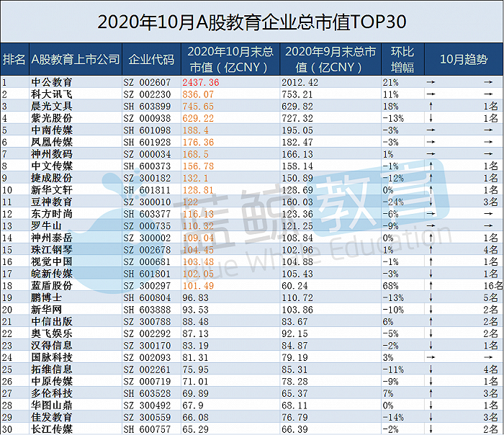Image resolution: width=504 pixels, height=435 pixels.
Task: Click company name 中南传媒
Action: tap(52, 130)
